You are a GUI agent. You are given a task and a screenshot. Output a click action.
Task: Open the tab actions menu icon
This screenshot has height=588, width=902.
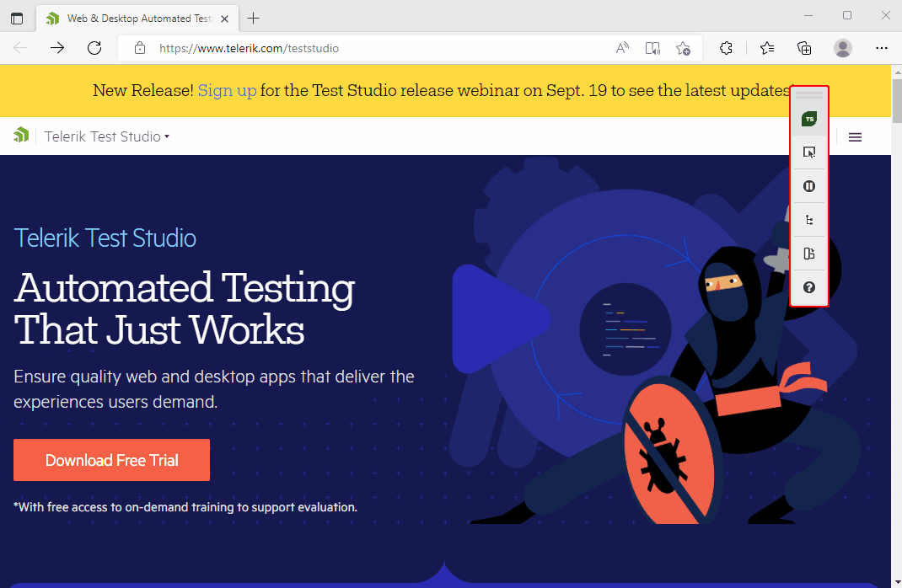click(17, 19)
